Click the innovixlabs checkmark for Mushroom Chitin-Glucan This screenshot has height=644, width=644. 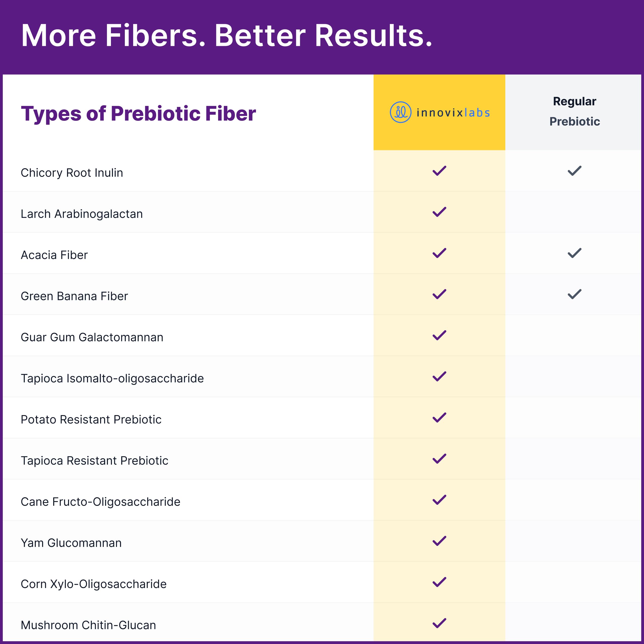(439, 623)
